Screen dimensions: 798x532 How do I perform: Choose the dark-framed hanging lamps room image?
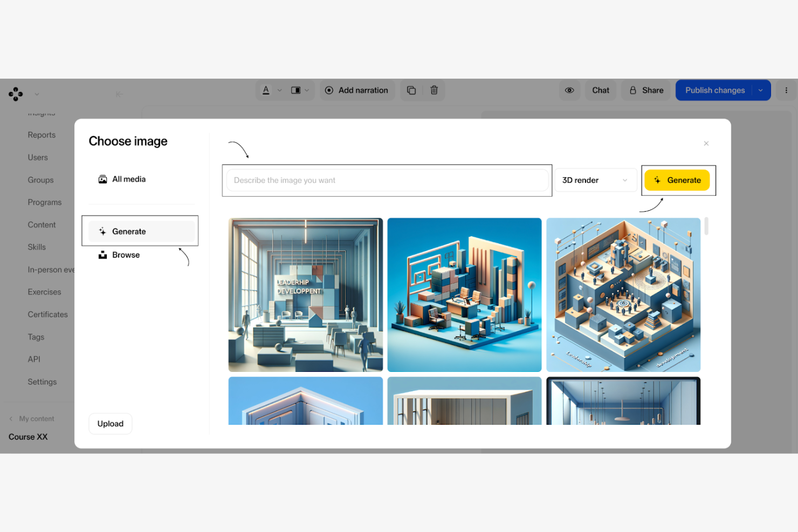coord(623,401)
